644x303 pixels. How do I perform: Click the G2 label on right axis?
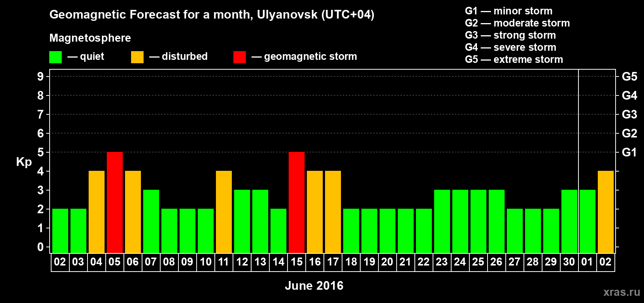coord(630,133)
